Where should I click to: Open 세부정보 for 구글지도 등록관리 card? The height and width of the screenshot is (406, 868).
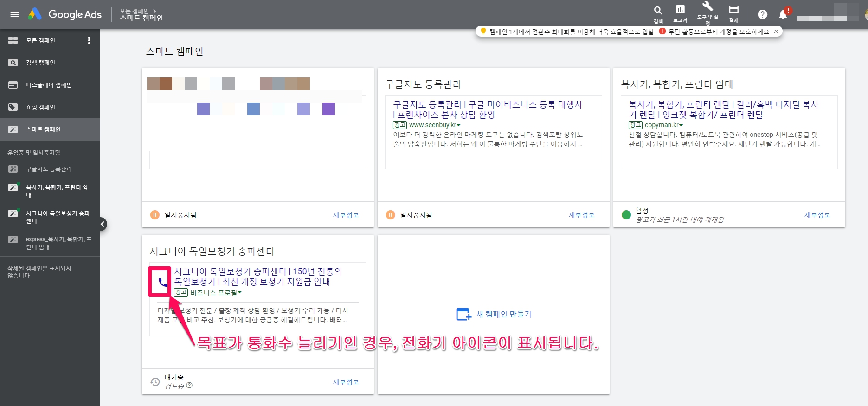(582, 215)
